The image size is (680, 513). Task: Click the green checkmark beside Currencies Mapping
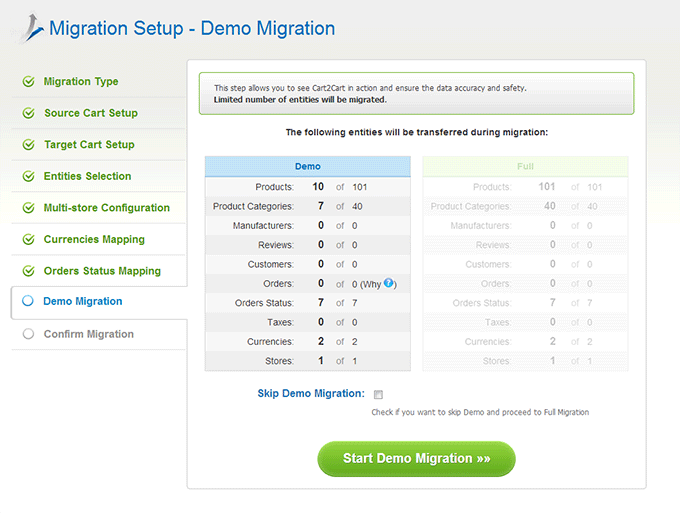coord(29,239)
